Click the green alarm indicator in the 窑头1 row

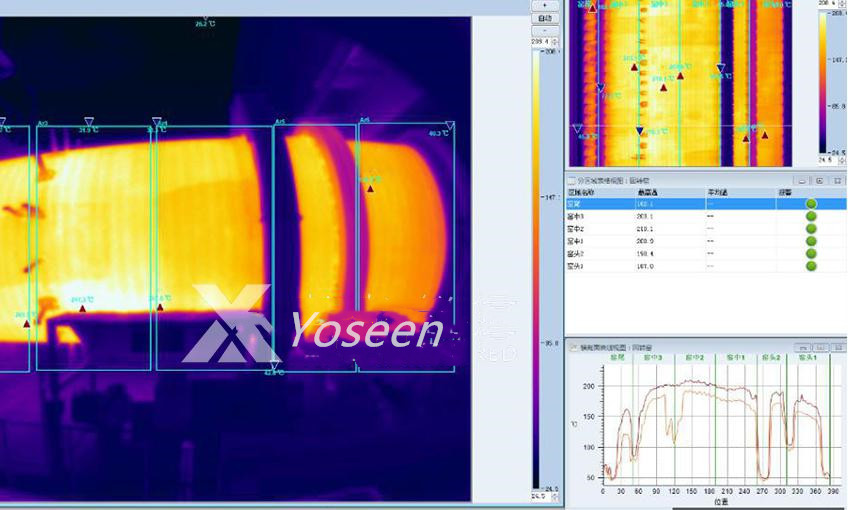click(811, 266)
